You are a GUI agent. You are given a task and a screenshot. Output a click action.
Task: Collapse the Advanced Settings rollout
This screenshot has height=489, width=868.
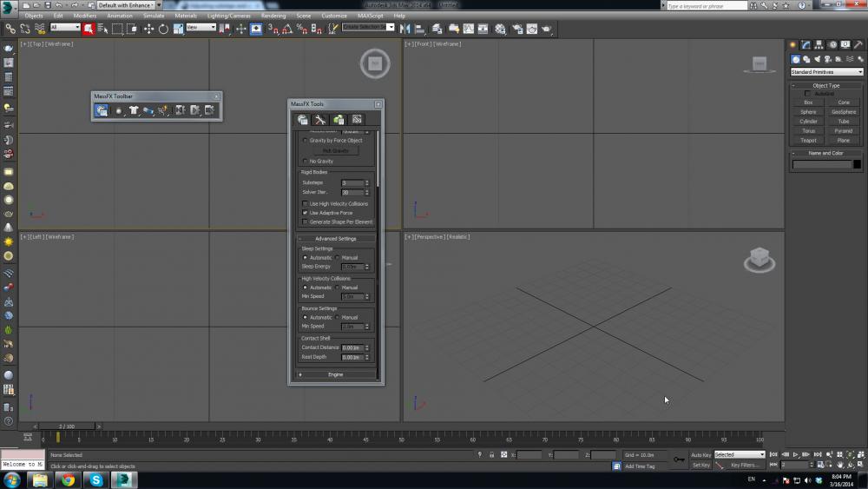point(335,238)
